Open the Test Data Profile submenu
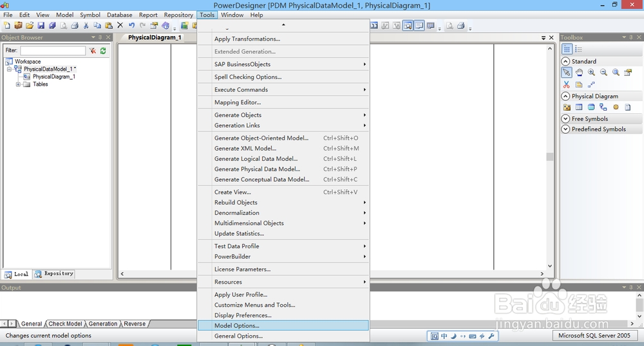This screenshot has width=644, height=346. (283, 246)
